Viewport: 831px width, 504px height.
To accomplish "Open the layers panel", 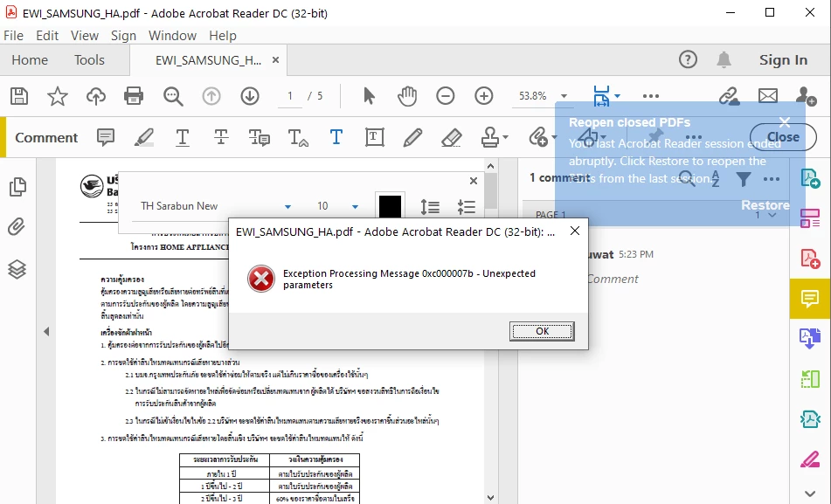I will (17, 269).
